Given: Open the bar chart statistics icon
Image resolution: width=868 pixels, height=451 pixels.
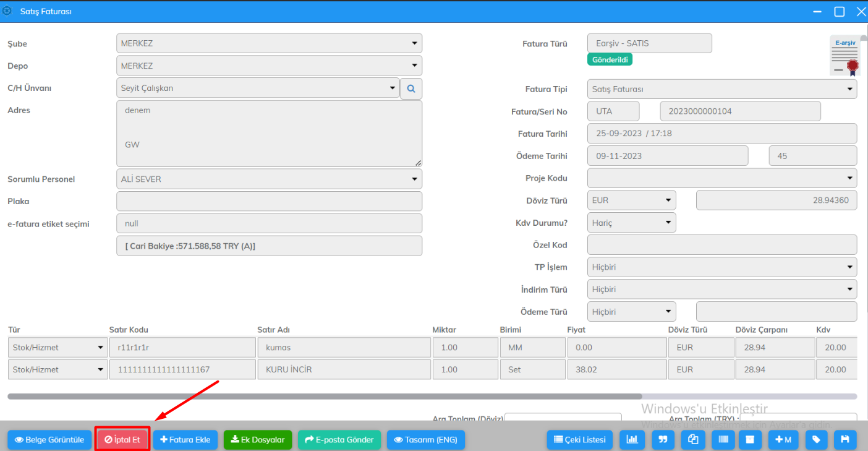Looking at the screenshot, I should coord(632,440).
